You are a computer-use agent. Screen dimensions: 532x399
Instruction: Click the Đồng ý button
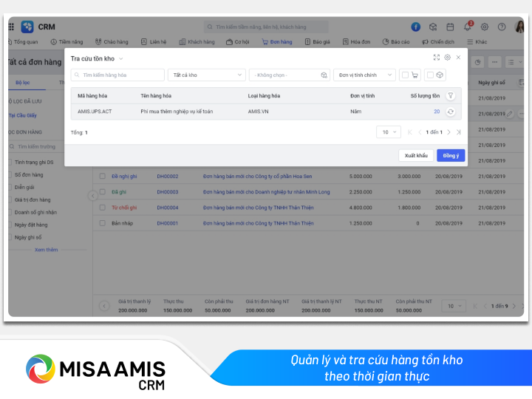point(451,155)
